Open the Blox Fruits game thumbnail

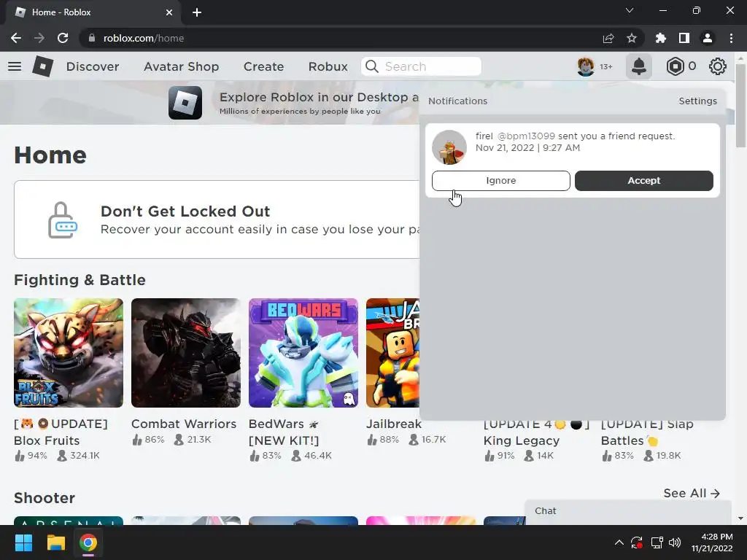click(69, 353)
